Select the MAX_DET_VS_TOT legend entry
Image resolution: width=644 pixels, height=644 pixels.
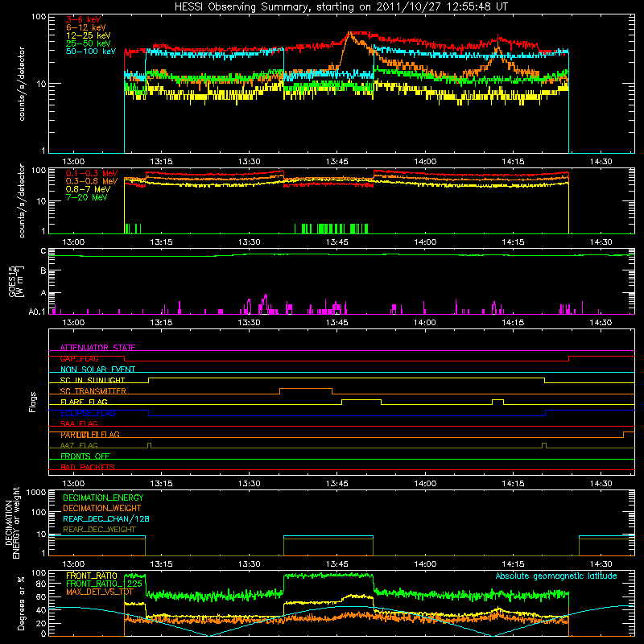[x=99, y=592]
